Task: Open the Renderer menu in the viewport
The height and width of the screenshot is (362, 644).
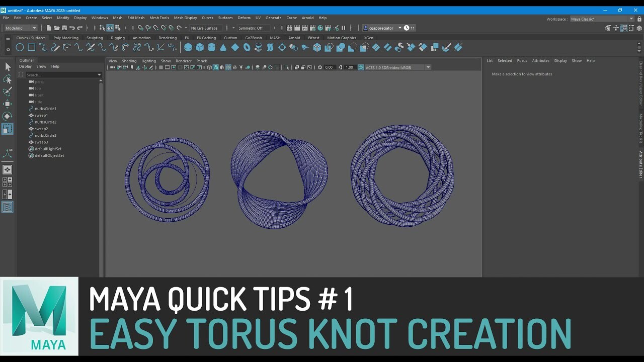Action: tap(183, 61)
